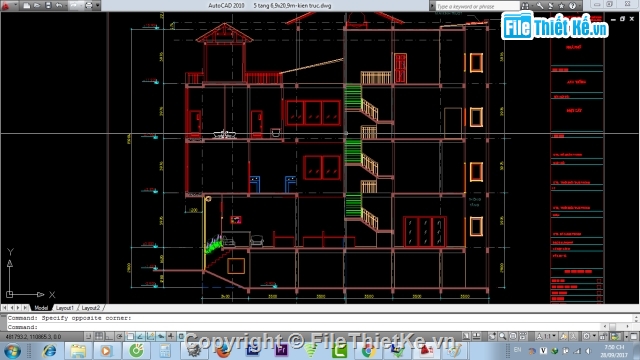The height and width of the screenshot is (360, 640).
Task: Open the Favorites star icon
Action: (561, 6)
